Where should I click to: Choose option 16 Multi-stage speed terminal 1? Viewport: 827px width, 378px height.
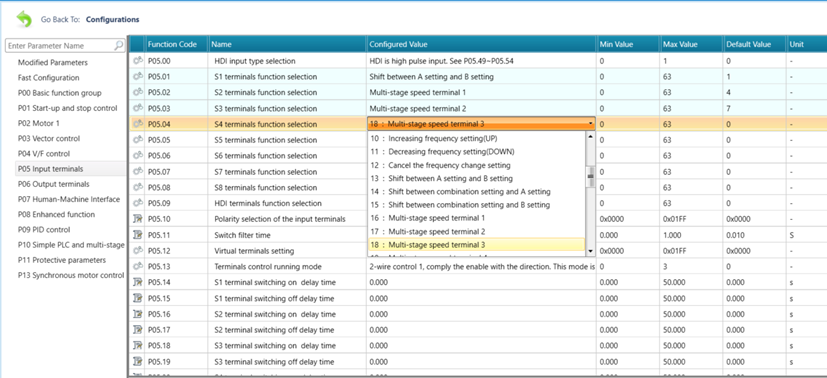[476, 218]
